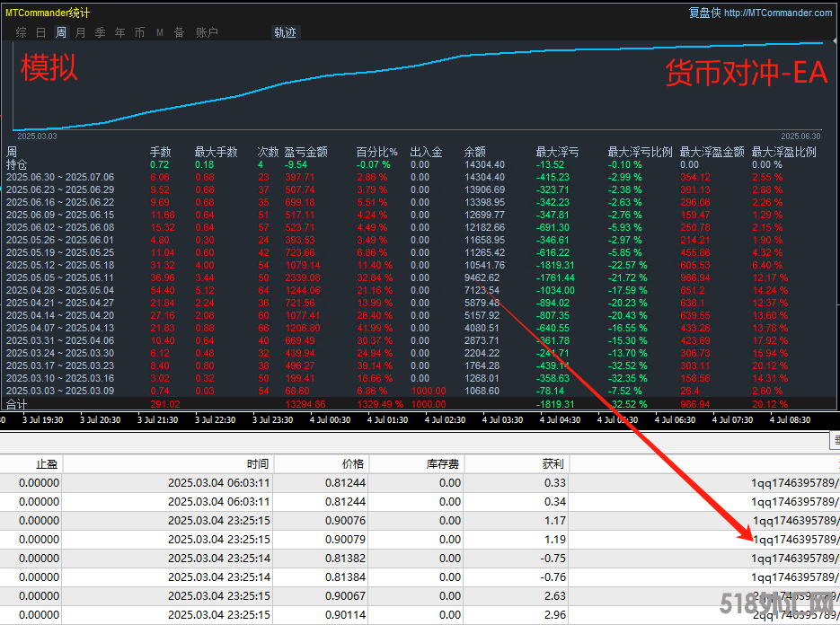Select week row 2025.05.12 ~ 2025.05.18
This screenshot has width=840, height=625.
pyautogui.click(x=418, y=265)
